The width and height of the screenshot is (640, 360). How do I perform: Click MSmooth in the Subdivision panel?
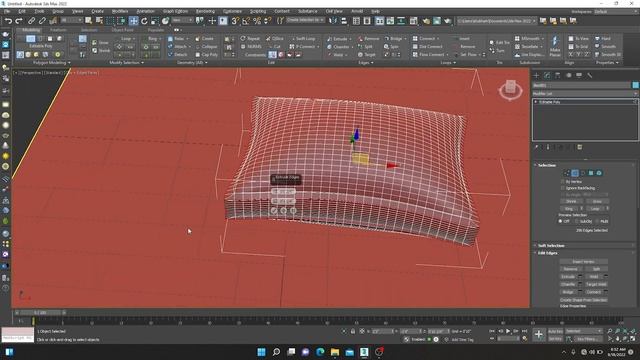529,39
